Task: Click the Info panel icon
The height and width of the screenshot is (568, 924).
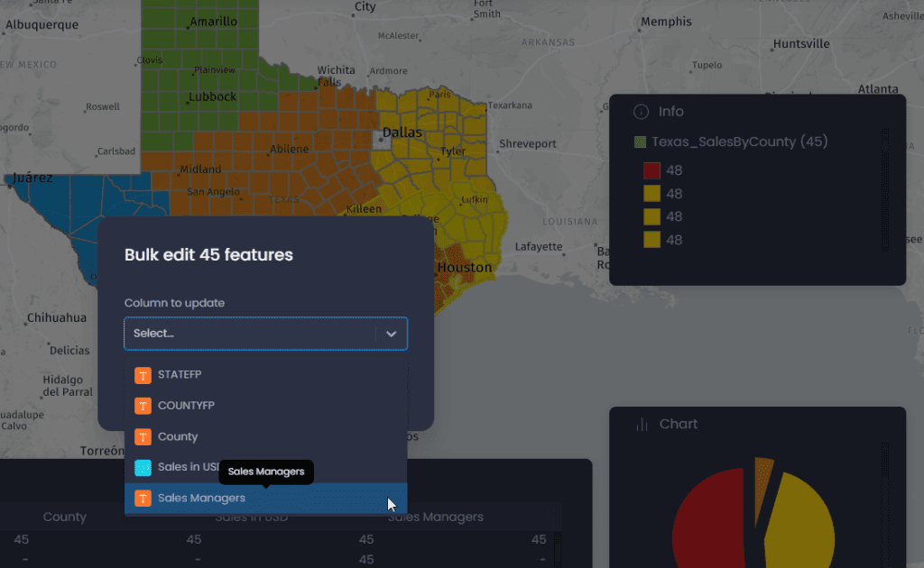Action: click(641, 111)
